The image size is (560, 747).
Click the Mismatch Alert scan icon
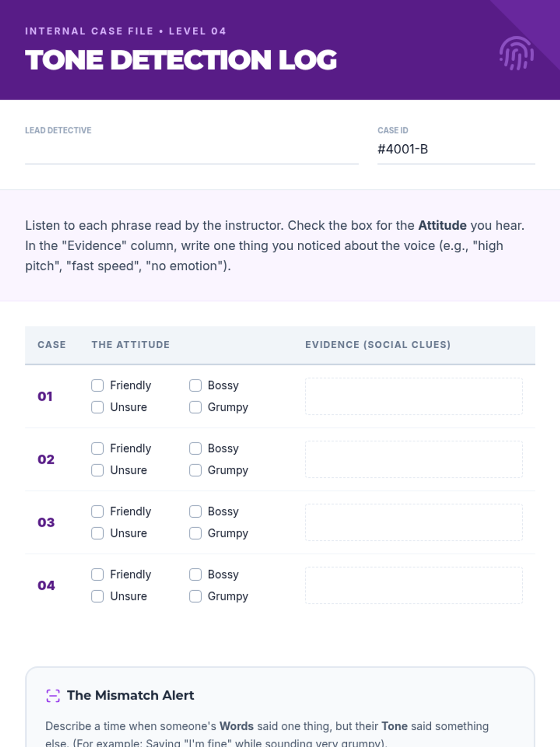[53, 696]
